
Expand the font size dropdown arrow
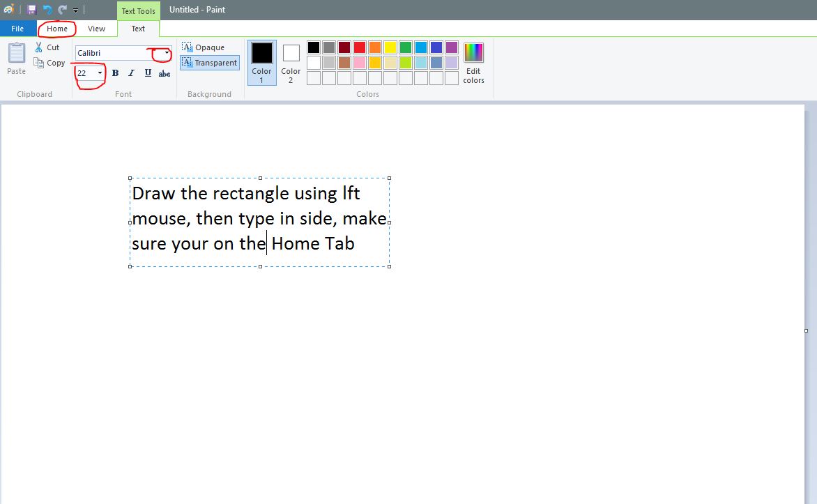[100, 73]
